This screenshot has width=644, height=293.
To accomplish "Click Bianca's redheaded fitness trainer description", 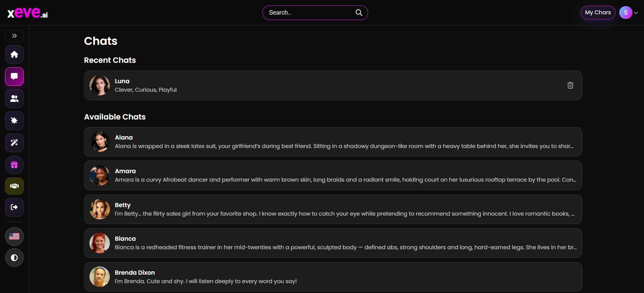I will point(346,247).
